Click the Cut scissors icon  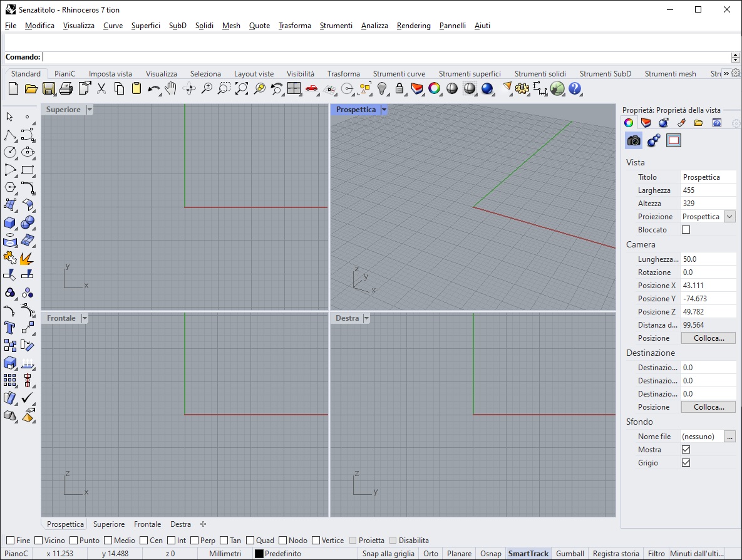point(101,88)
